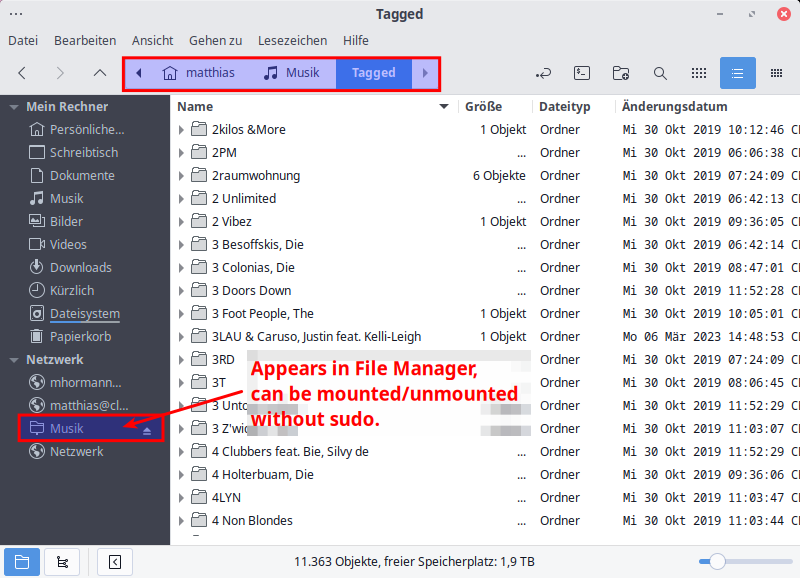Open Papierkorb trash in the sidebar
This screenshot has width=800, height=578.
(x=70, y=337)
